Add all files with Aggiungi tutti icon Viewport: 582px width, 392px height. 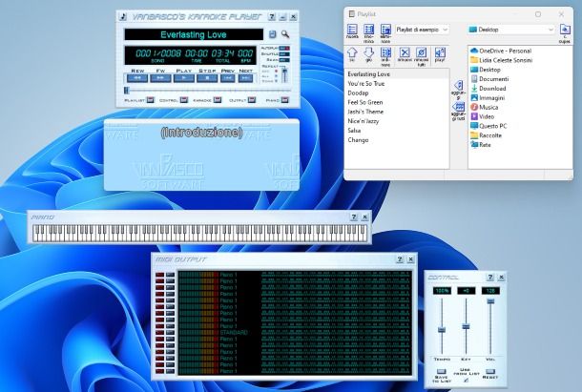[458, 111]
